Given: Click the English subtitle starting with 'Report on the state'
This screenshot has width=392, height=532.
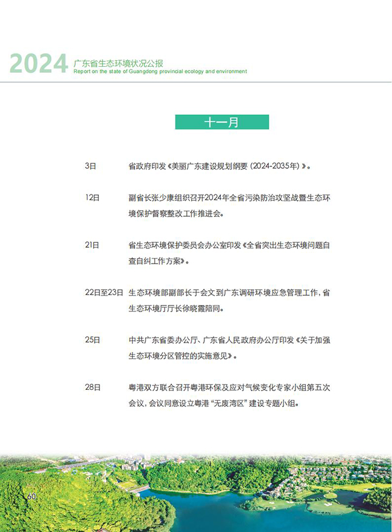Looking at the screenshot, I should coord(160,72).
